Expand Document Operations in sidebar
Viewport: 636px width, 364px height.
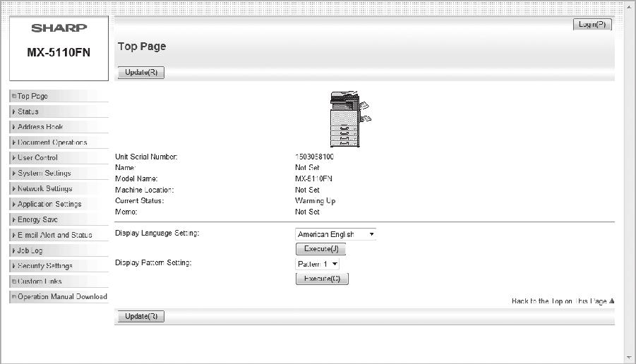pyautogui.click(x=59, y=142)
